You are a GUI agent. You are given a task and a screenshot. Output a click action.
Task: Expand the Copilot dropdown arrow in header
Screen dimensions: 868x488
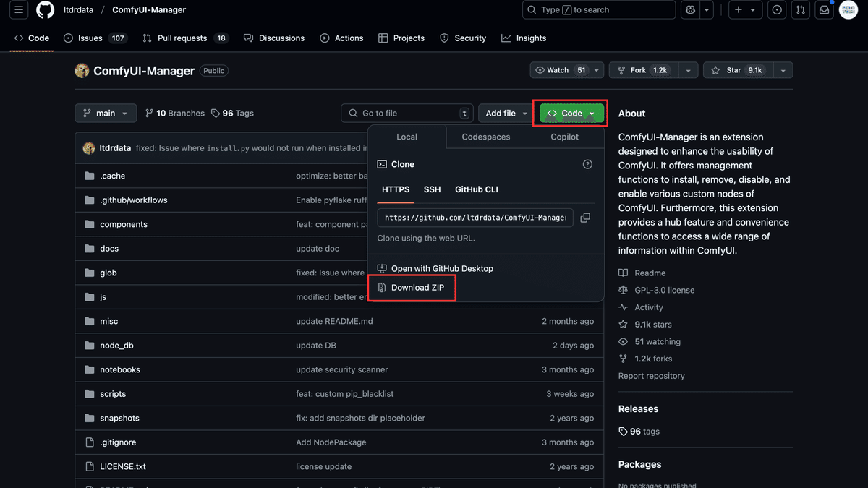point(707,10)
